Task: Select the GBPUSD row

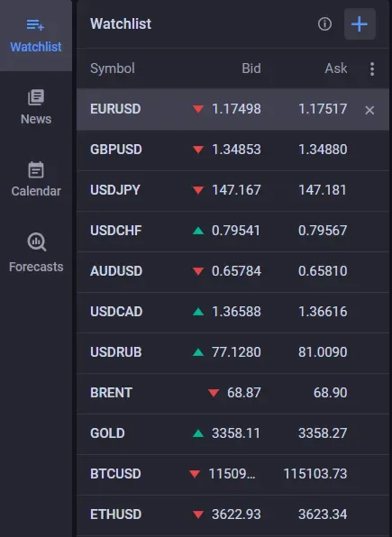Action: point(233,150)
